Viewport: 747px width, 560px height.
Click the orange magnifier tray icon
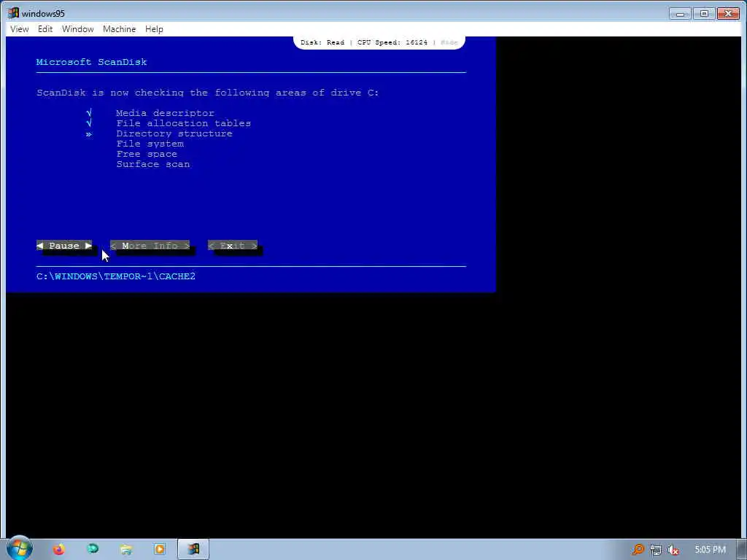(638, 550)
